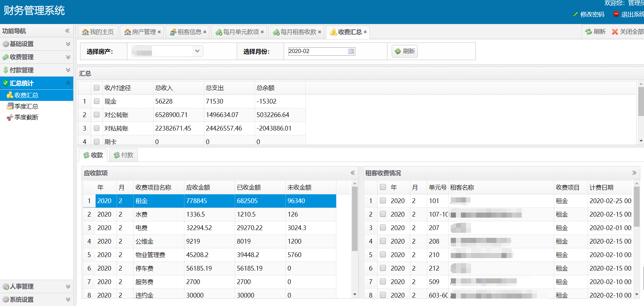Select the 付款 sub-tab
Viewport: 644px width, 306px height.
(x=124, y=155)
